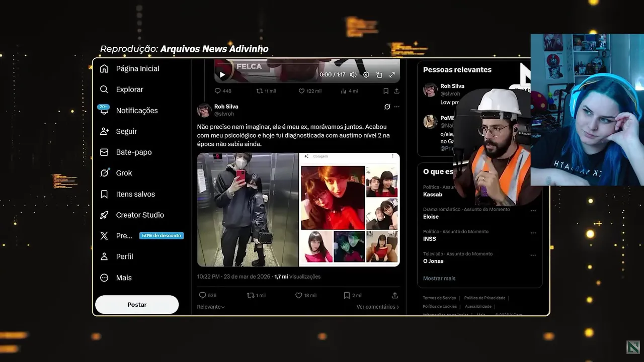The width and height of the screenshot is (644, 362).
Task: Go to Perfil in the sidebar
Action: click(x=117, y=256)
